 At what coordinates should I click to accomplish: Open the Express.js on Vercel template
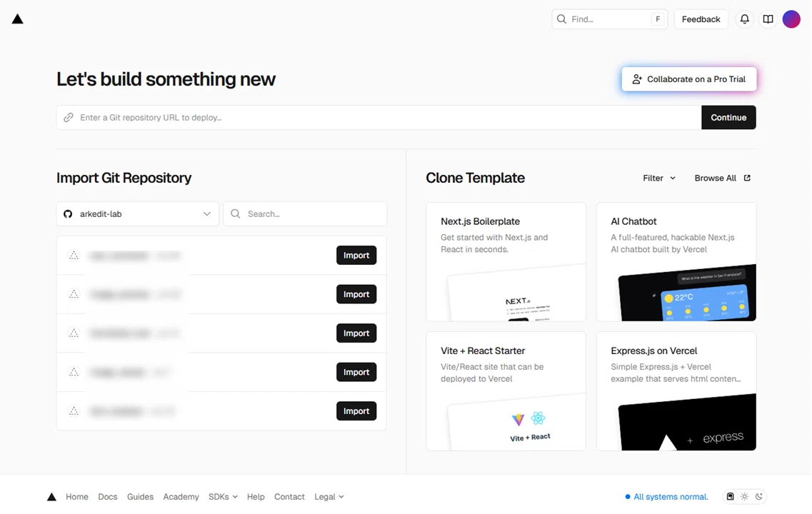tap(676, 391)
